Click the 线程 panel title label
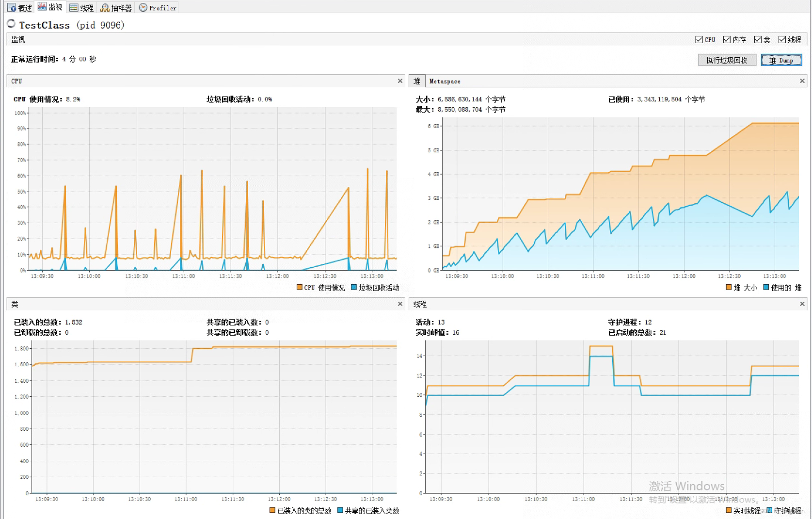 (x=420, y=304)
